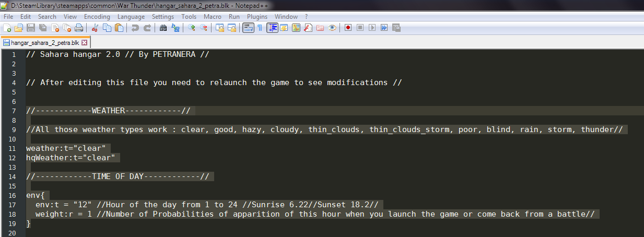Click the Save All icon
Image resolution: width=644 pixels, height=237 pixels.
pyautogui.click(x=43, y=28)
